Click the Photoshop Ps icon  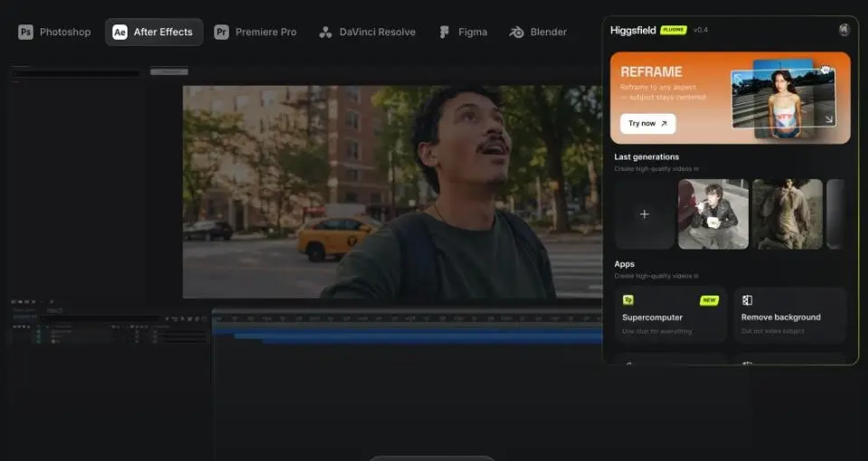[x=25, y=33]
